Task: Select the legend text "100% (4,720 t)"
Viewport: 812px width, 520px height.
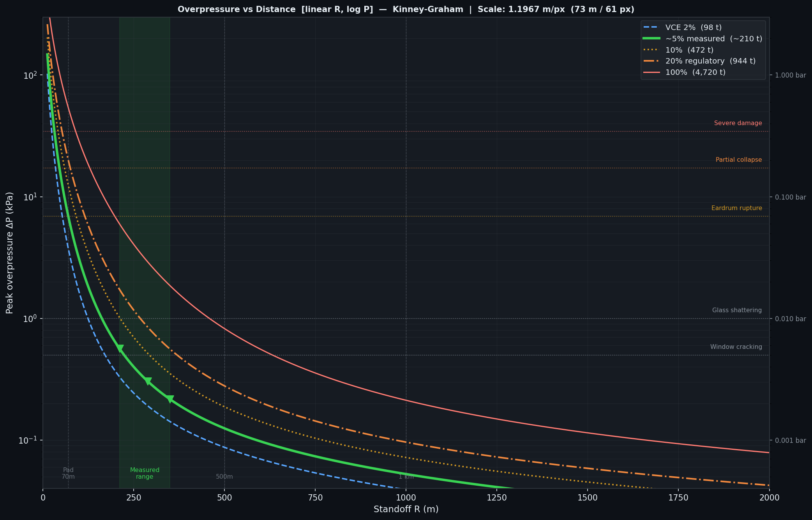Action: point(695,73)
